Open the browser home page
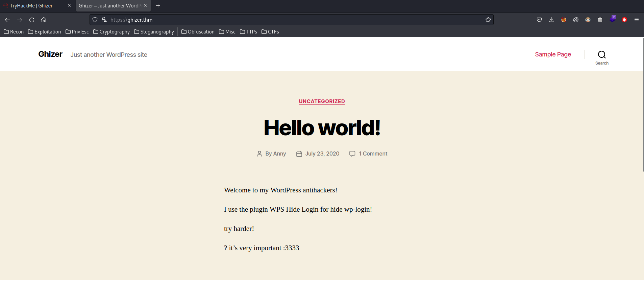This screenshot has width=644, height=306. pos(44,20)
